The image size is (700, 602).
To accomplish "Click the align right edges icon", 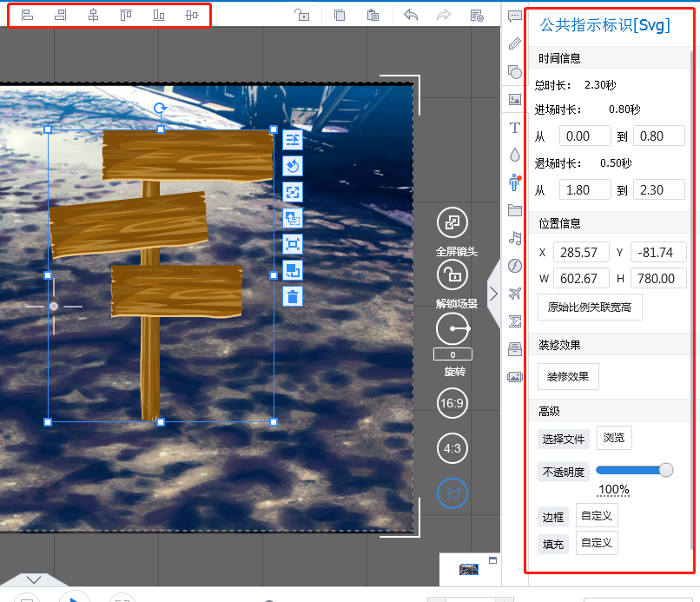I will [x=60, y=15].
